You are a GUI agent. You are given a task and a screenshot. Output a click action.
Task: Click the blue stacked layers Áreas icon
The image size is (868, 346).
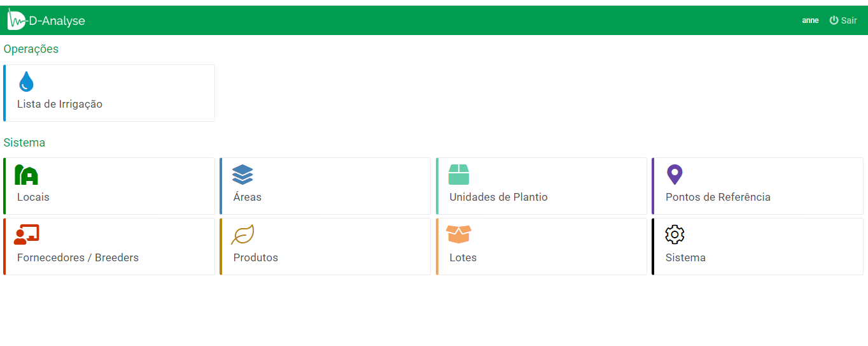(x=242, y=175)
